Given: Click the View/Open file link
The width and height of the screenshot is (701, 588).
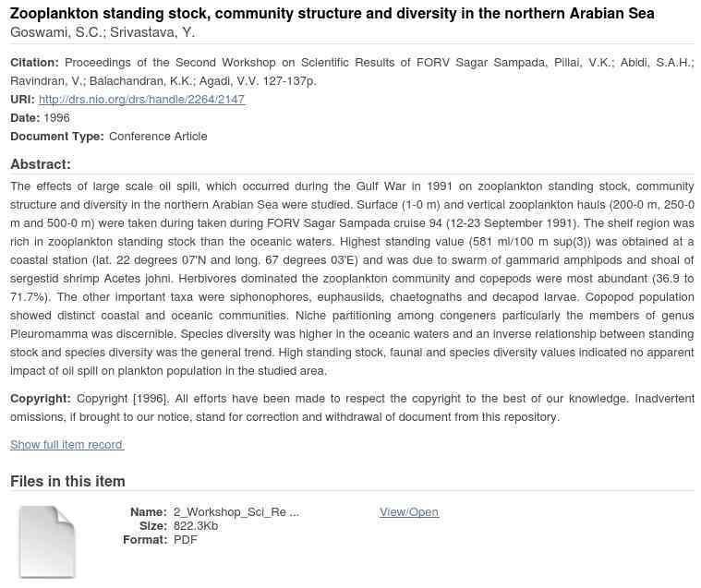Looking at the screenshot, I should 408,512.
